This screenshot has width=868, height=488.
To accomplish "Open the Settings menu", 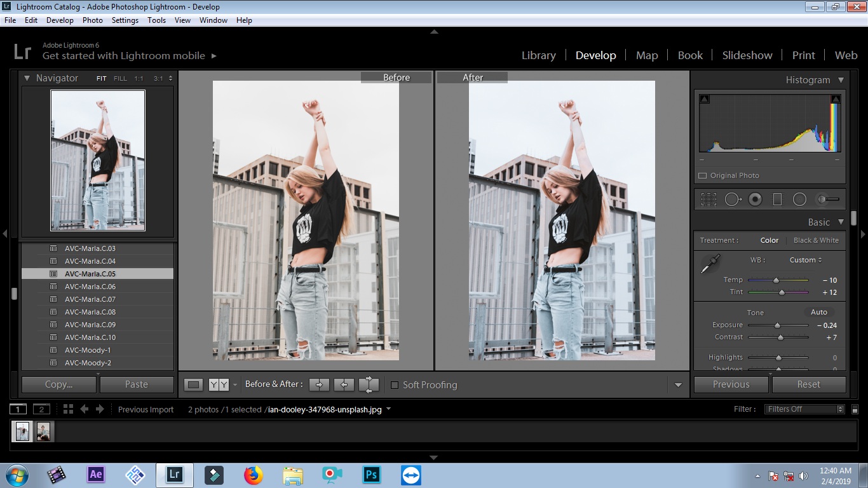I will (x=125, y=20).
